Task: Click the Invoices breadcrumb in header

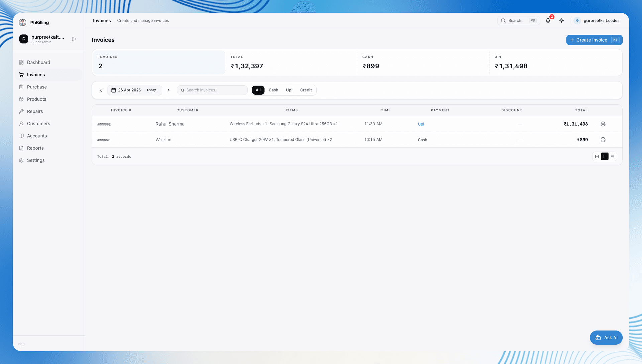Action: pos(102,21)
